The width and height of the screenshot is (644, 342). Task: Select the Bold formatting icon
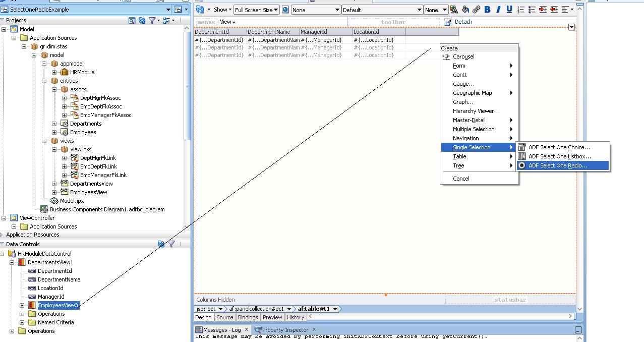tap(487, 9)
